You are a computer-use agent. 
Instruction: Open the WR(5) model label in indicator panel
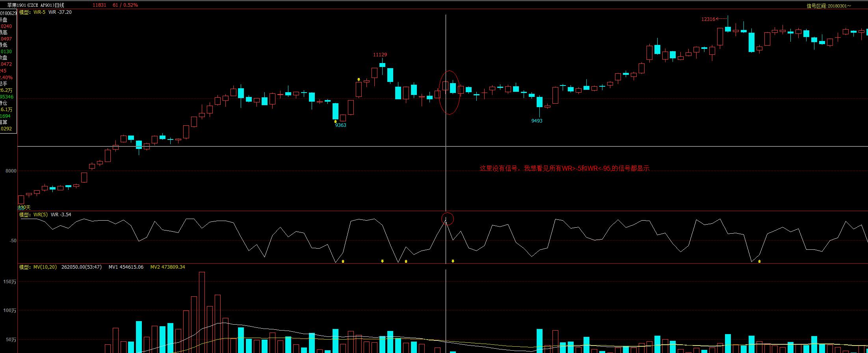click(x=40, y=215)
